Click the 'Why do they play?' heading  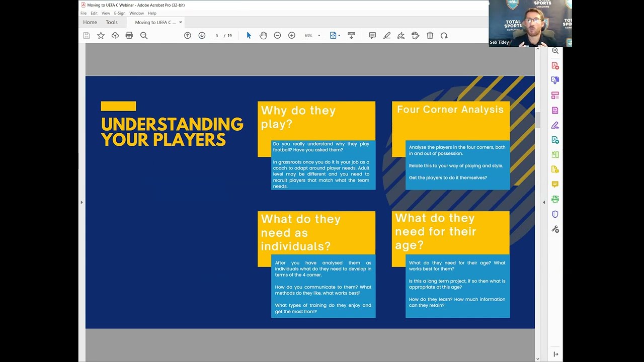tap(298, 117)
